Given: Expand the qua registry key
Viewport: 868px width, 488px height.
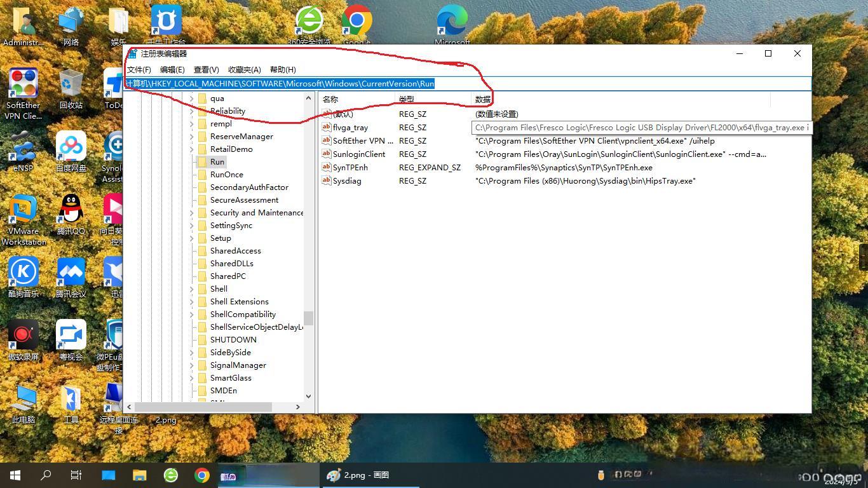Looking at the screenshot, I should click(x=192, y=98).
